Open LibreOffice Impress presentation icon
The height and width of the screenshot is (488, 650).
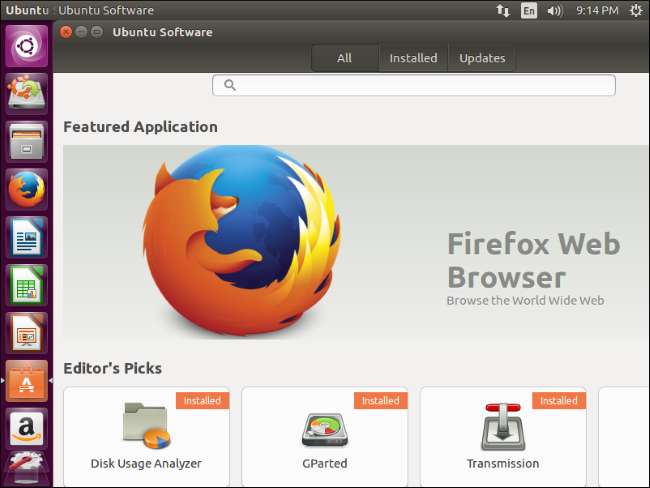(x=26, y=332)
